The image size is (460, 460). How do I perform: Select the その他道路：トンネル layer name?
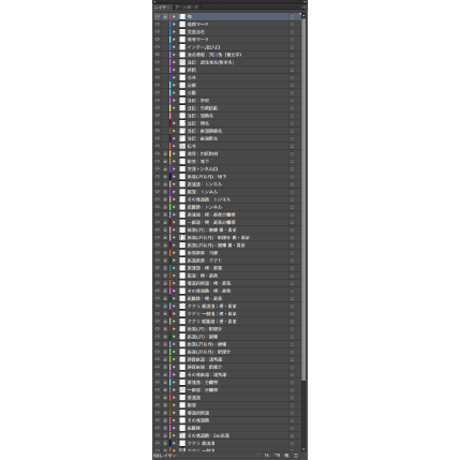tap(209, 199)
